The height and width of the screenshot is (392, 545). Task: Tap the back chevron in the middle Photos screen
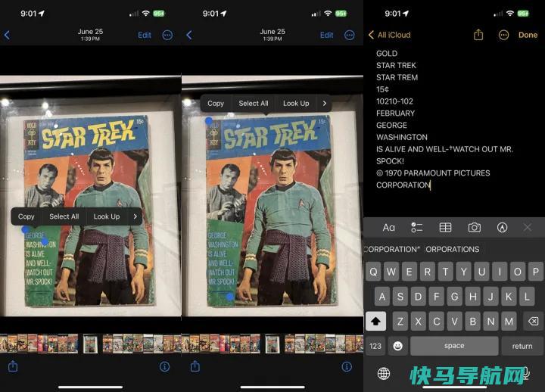(189, 35)
